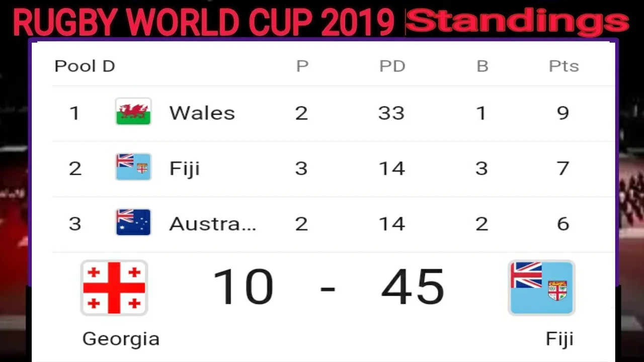
Task: Click Fiji points difference value
Action: (x=391, y=168)
